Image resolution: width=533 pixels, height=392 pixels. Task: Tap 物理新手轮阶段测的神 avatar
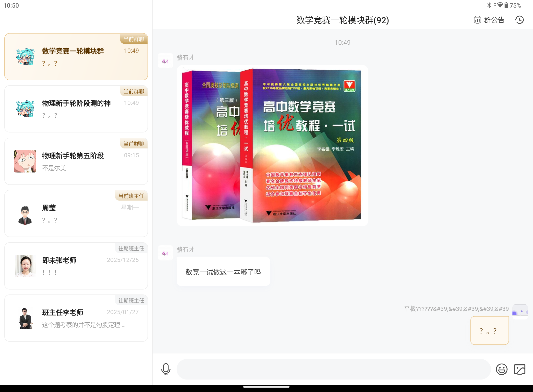click(25, 109)
